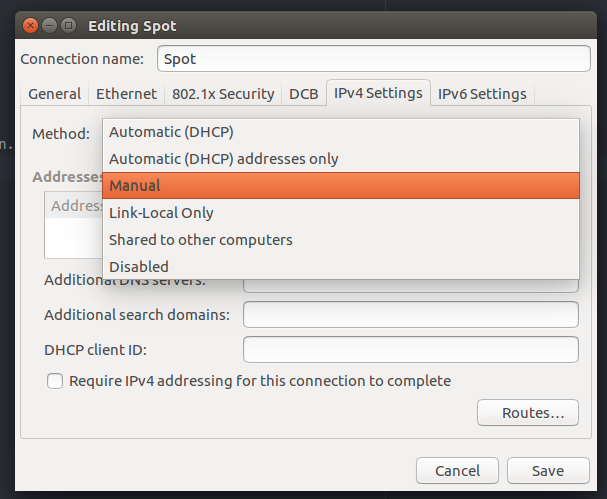The height and width of the screenshot is (499, 607).
Task: Go to the IPv6 Settings tab
Action: [x=482, y=94]
